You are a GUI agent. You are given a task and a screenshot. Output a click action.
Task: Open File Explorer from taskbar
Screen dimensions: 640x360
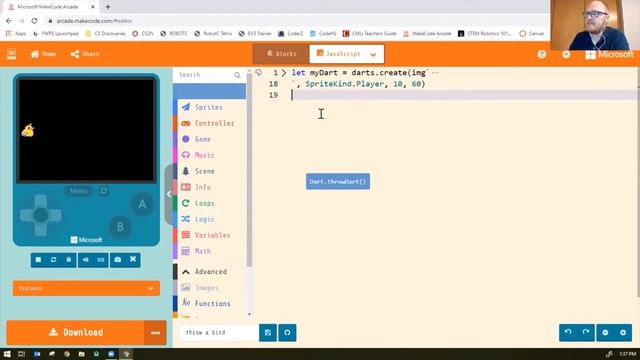tap(81, 354)
